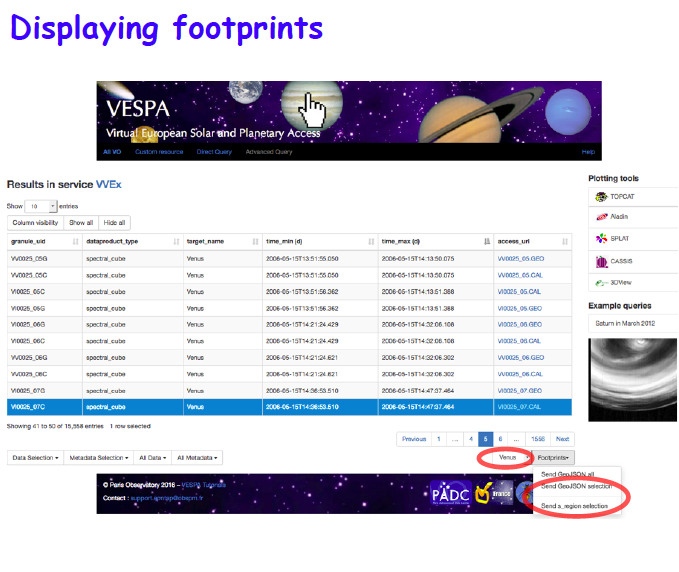Sort by time_max column arrows
Viewport: 679px width, 572px height.
(x=487, y=242)
